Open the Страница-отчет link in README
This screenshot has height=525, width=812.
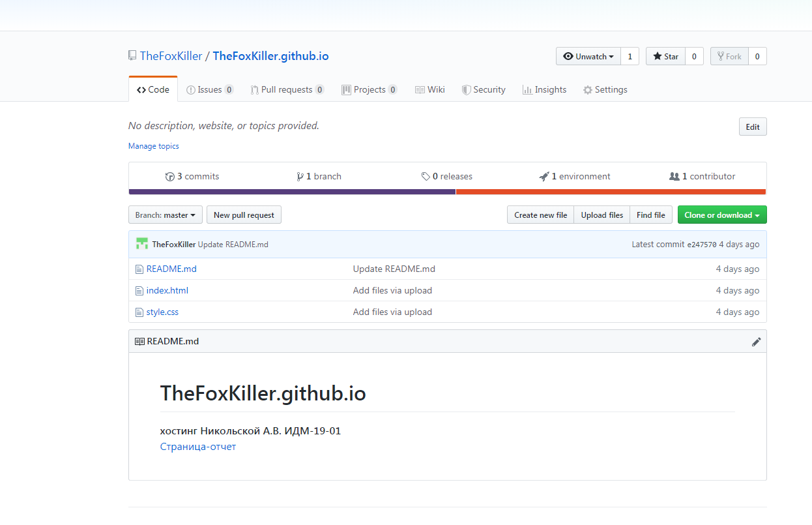click(198, 447)
